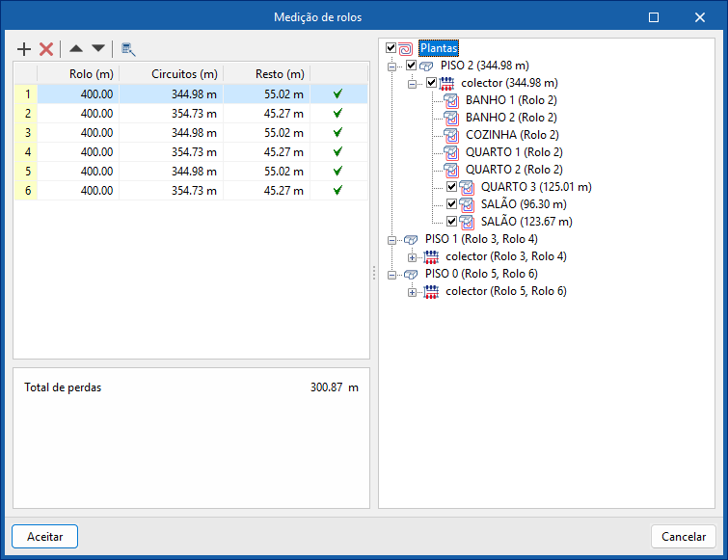Edit roll 3 length 400.00 cell

[x=78, y=133]
